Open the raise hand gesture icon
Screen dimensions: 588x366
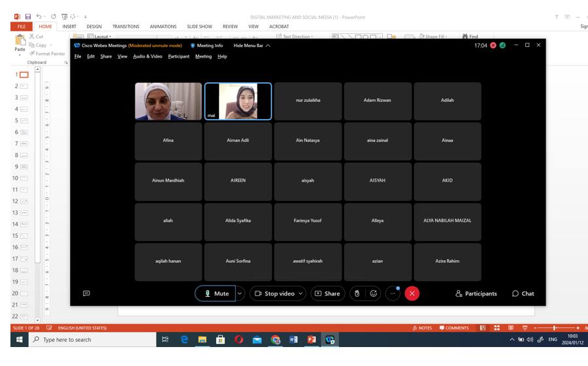[x=357, y=293]
